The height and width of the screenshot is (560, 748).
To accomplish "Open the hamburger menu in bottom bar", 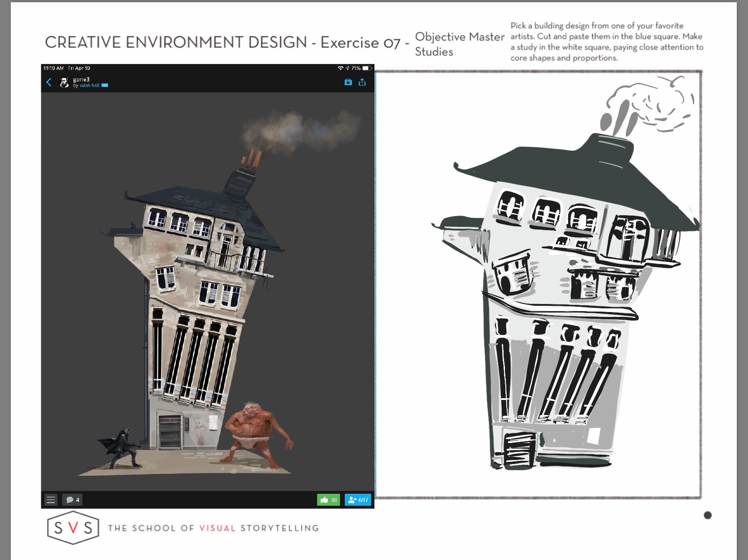I will tap(51, 499).
